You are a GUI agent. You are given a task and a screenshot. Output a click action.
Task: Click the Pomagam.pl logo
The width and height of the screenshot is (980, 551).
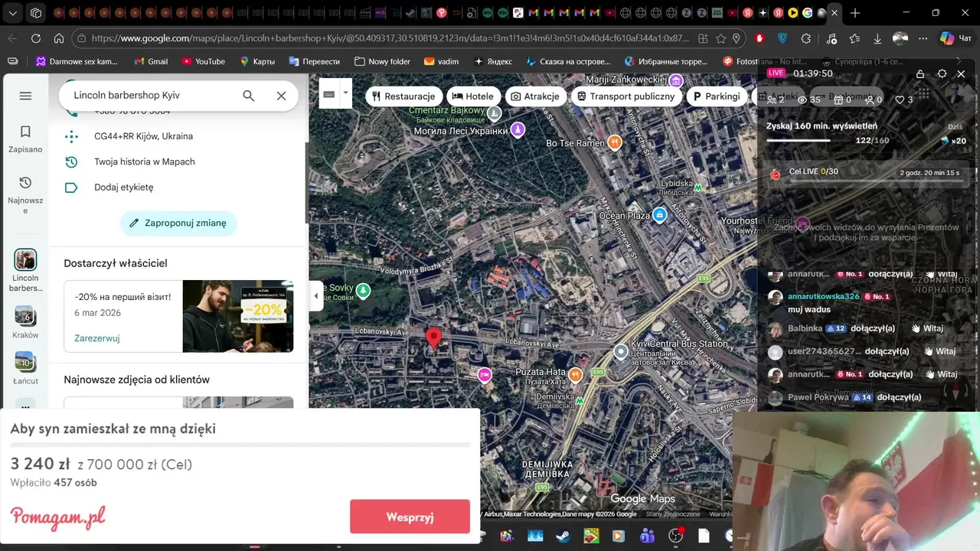58,518
